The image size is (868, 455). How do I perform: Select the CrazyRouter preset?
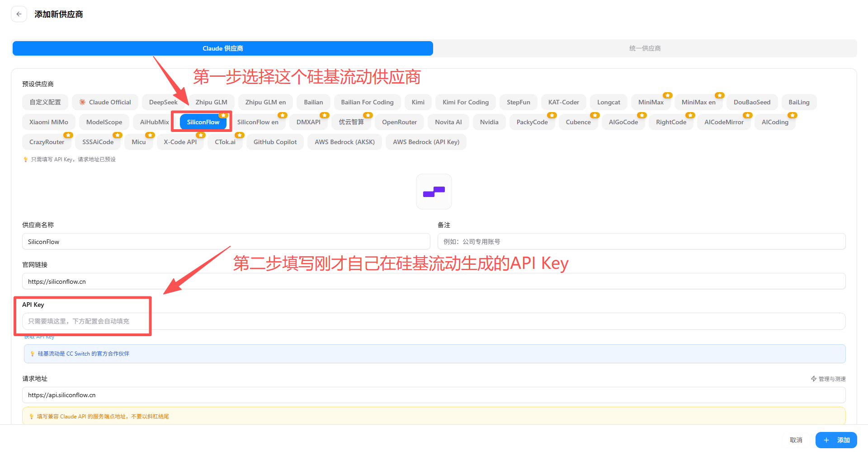[x=47, y=142]
